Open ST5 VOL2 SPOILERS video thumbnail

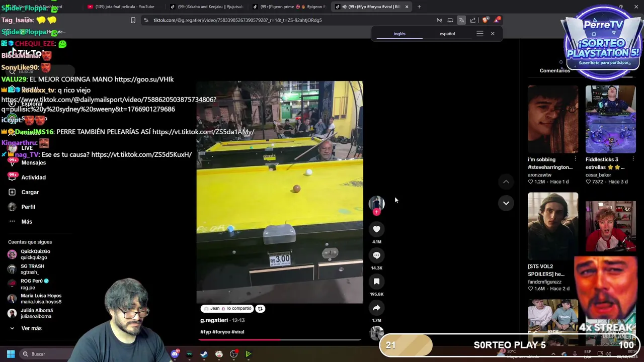click(x=553, y=226)
